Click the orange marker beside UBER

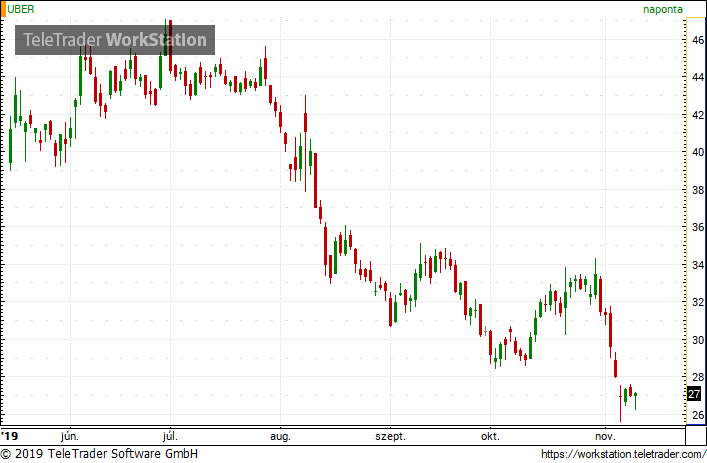(x=4, y=9)
